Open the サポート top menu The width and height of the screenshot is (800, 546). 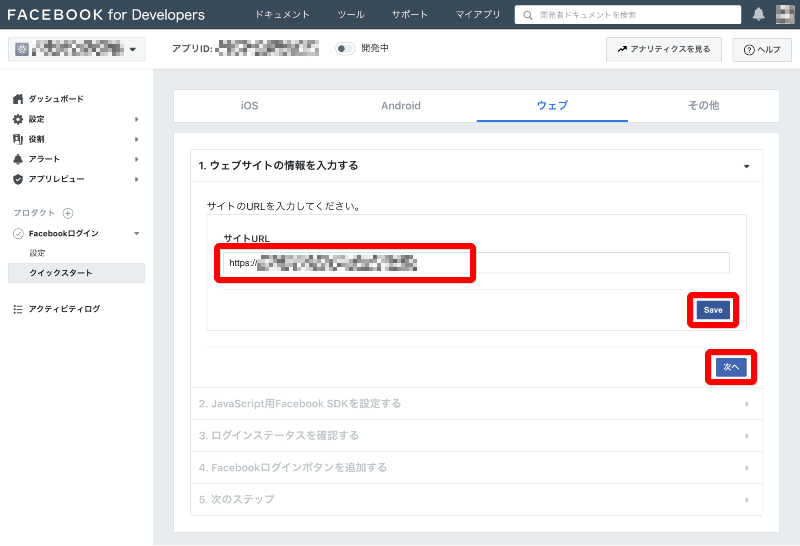[x=409, y=14]
